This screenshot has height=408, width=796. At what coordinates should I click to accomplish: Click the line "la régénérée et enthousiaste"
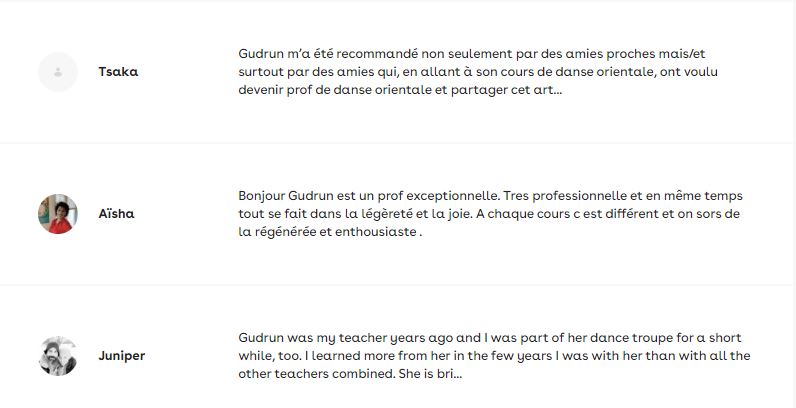330,232
